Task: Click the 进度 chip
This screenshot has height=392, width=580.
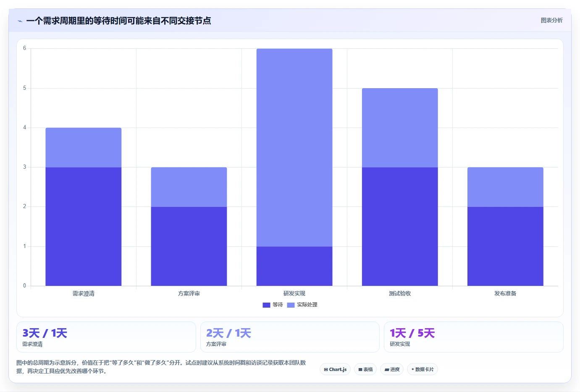Action: pyautogui.click(x=392, y=369)
